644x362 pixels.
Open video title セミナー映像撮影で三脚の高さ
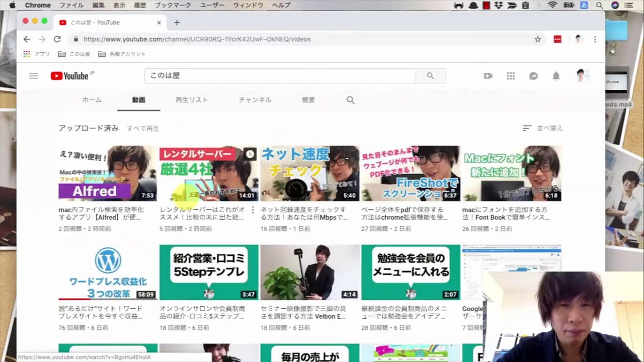303,313
